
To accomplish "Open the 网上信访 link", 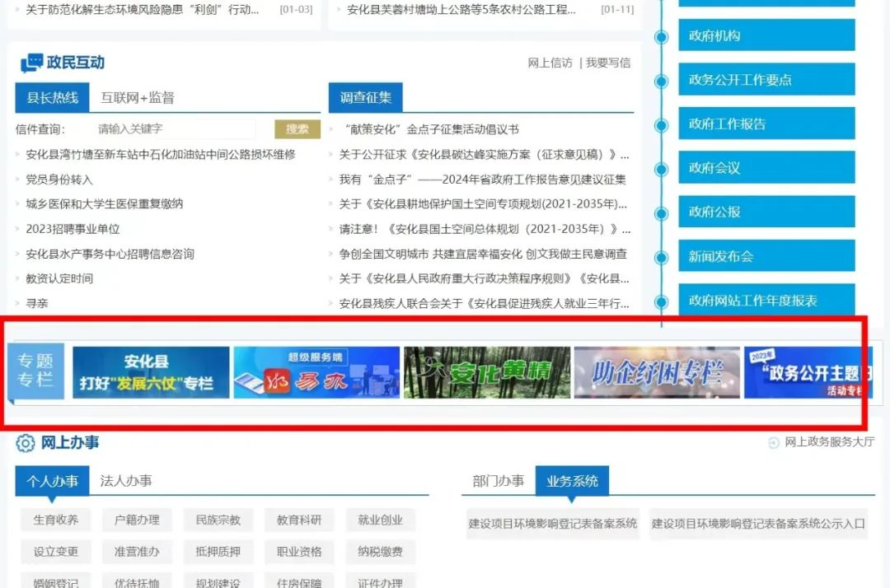I will (x=550, y=63).
